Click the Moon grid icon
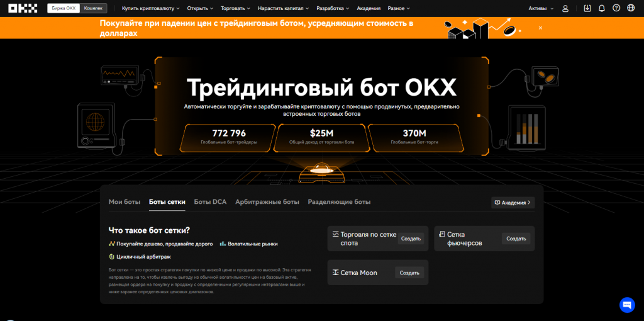The width and height of the screenshot is (644, 321). [336, 273]
